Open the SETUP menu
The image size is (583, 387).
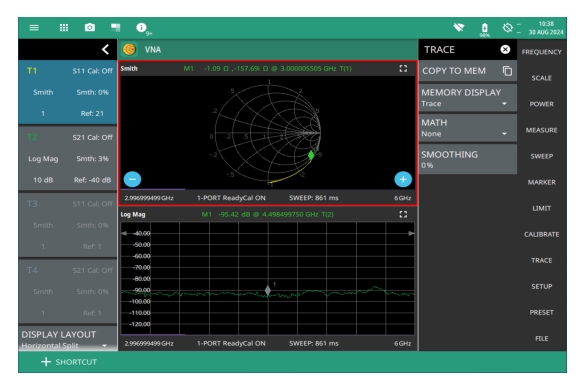pos(541,286)
